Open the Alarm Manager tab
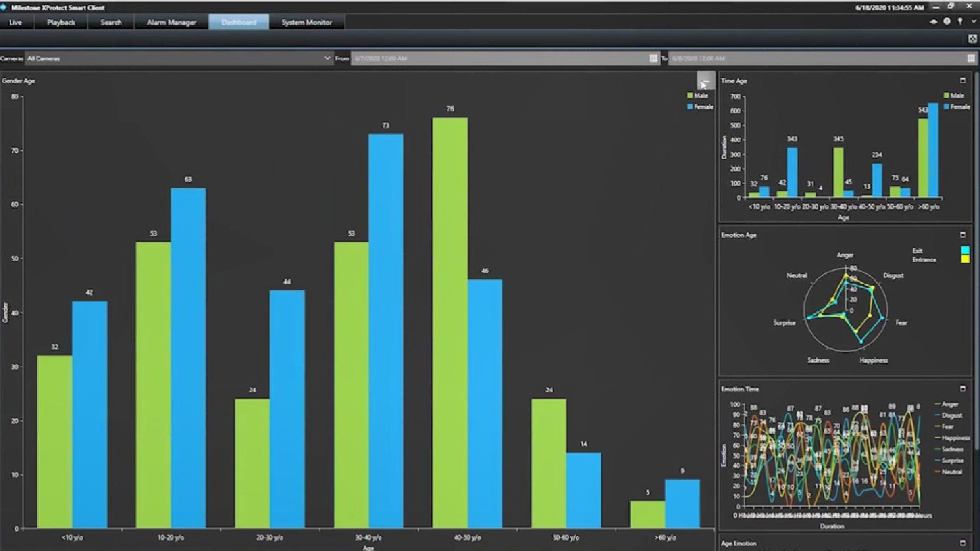 (x=171, y=22)
